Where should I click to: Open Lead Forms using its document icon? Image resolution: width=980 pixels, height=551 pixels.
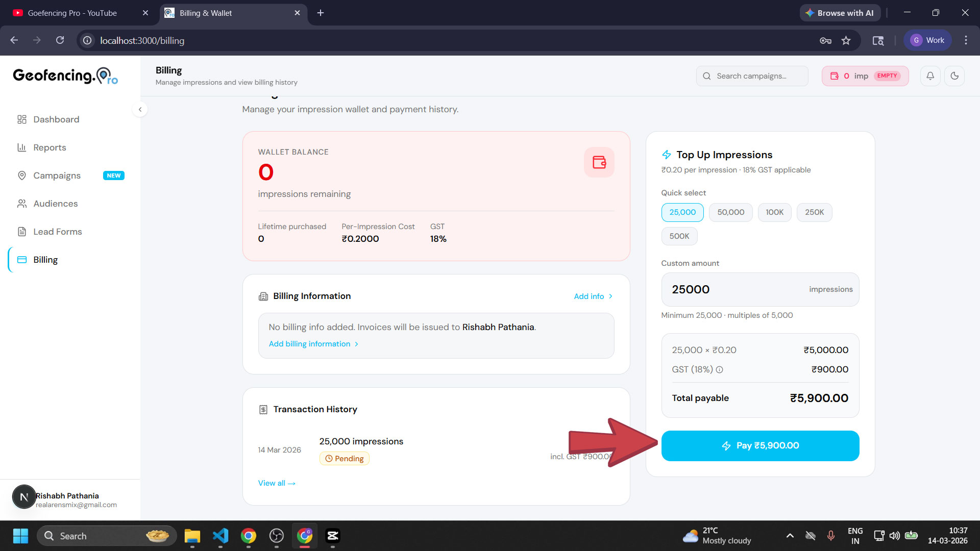point(22,231)
